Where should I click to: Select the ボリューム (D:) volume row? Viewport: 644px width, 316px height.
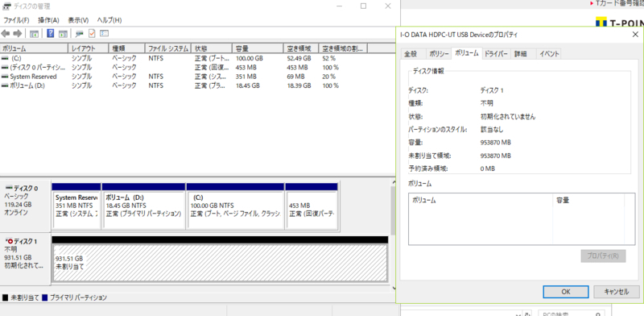[x=184, y=85]
